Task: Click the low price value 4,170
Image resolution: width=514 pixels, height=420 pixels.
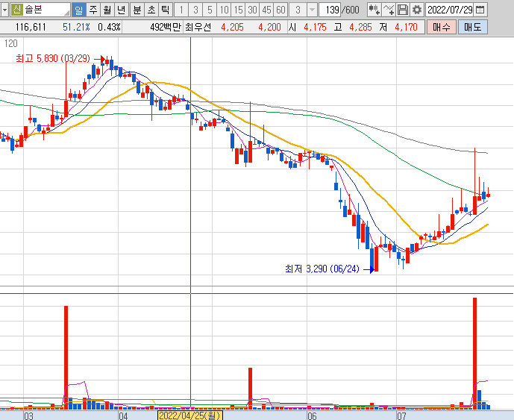Action: [x=406, y=27]
